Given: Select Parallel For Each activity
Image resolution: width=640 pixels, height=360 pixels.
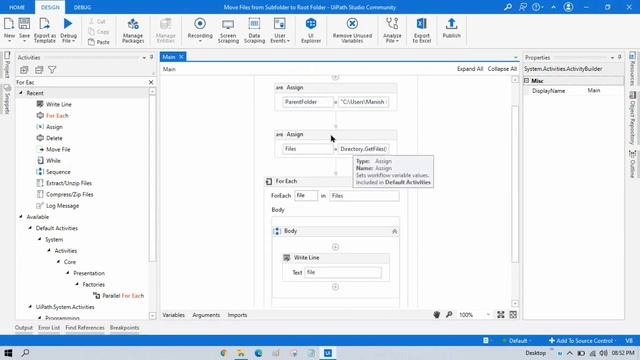Looking at the screenshot, I should [x=123, y=296].
